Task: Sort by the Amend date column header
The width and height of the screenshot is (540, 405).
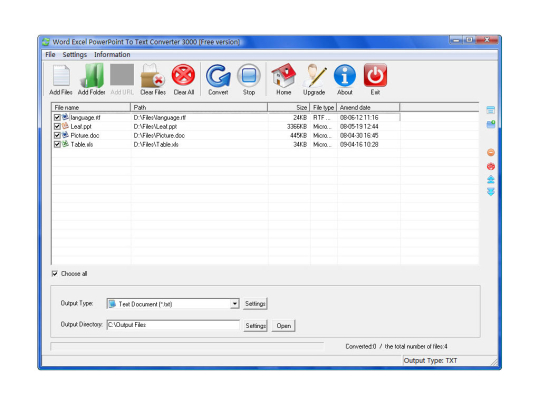Action: [x=368, y=107]
